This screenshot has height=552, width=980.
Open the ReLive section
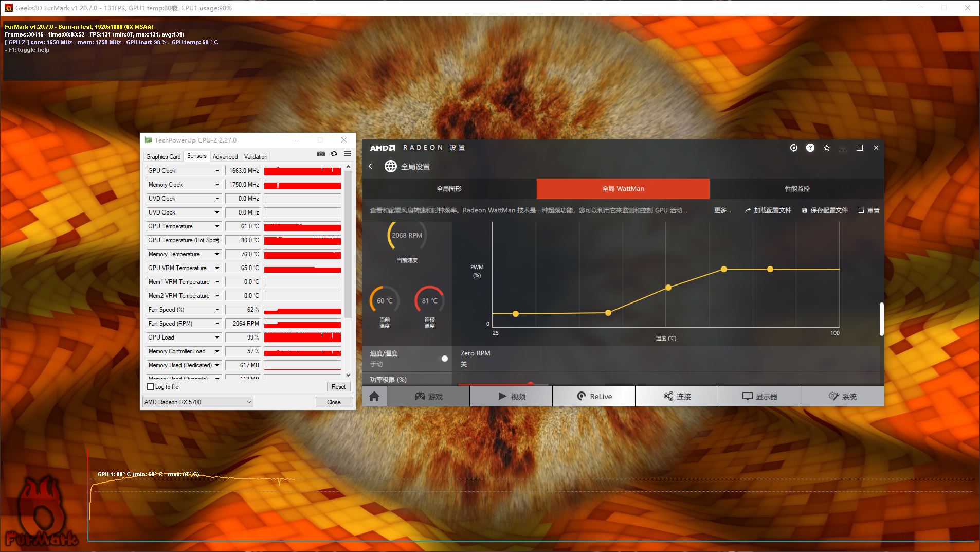tap(594, 396)
